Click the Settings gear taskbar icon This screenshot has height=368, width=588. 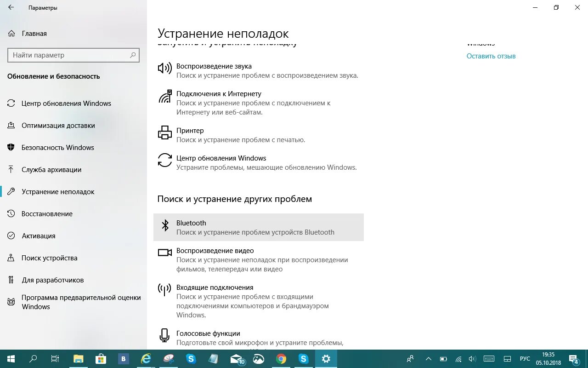(326, 359)
